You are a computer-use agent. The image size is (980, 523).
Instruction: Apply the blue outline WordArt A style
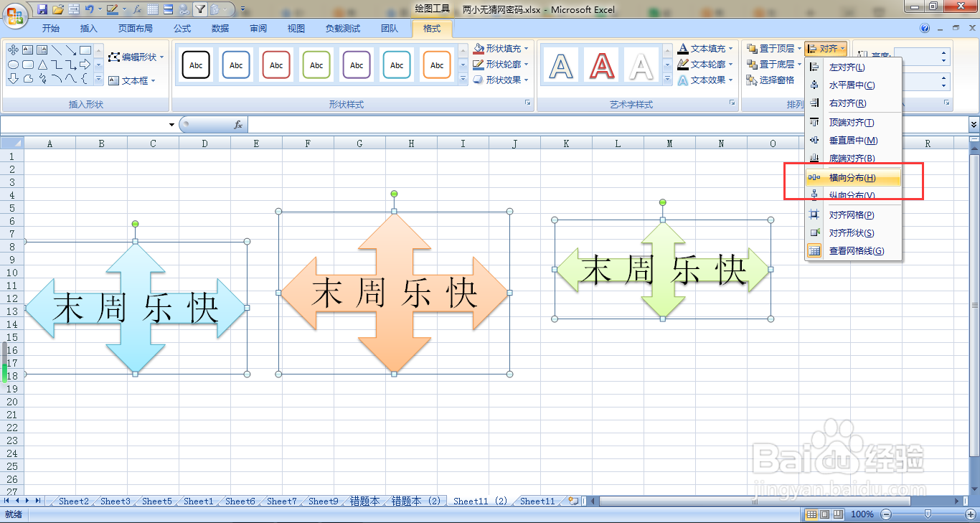(561, 65)
